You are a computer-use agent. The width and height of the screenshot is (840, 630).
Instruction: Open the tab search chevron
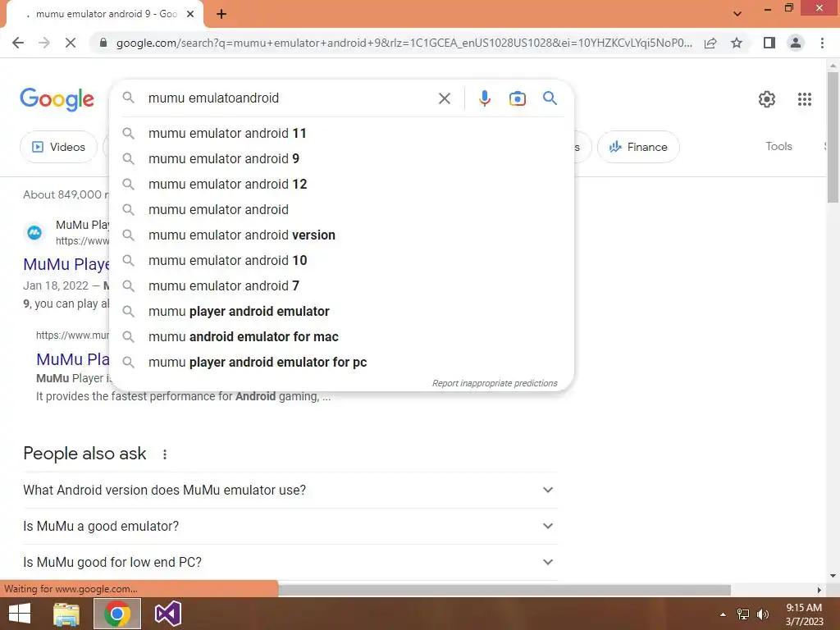click(x=737, y=13)
